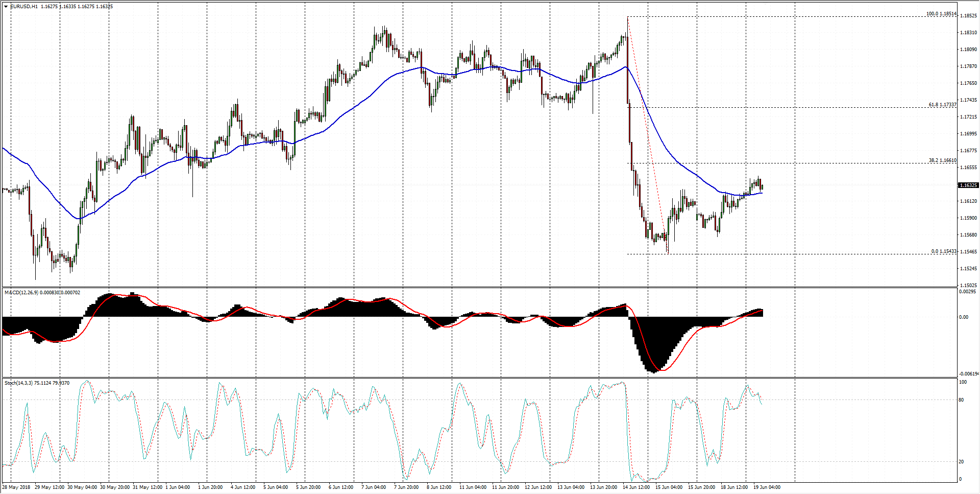
Task: Click the 1.18525 price scale value
Action: [968, 16]
